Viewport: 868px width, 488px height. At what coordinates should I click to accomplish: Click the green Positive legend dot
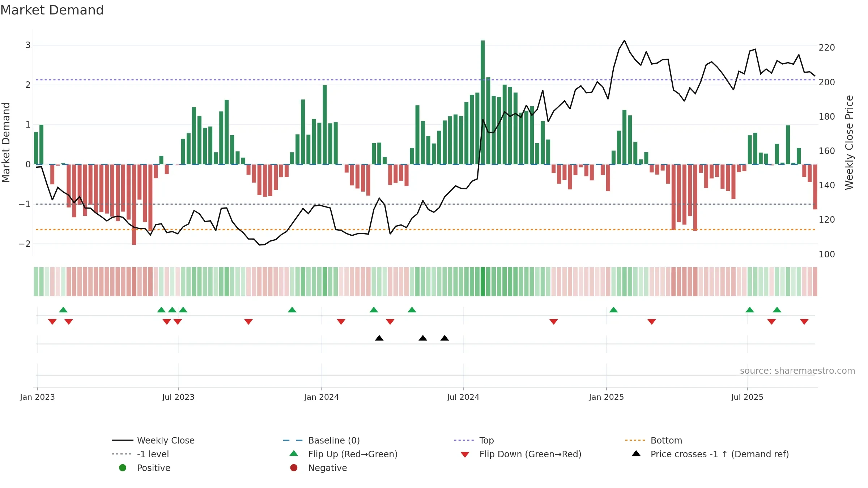coord(123,468)
